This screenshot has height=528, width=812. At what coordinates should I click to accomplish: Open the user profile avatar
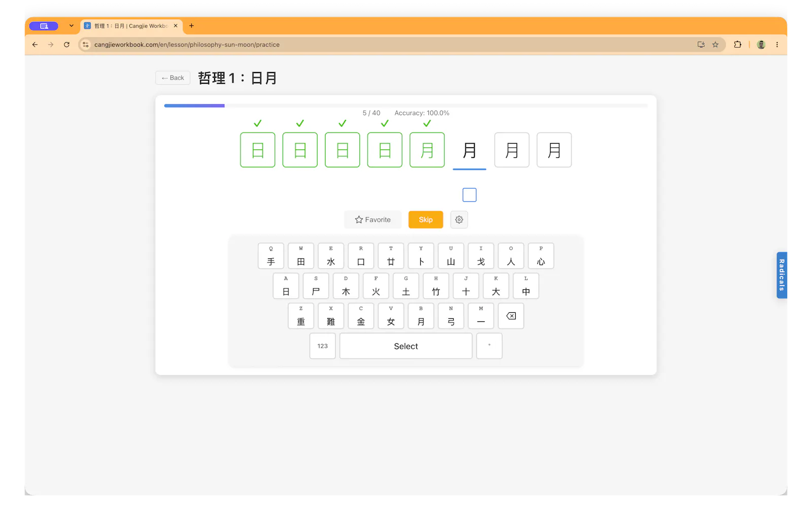(x=761, y=45)
